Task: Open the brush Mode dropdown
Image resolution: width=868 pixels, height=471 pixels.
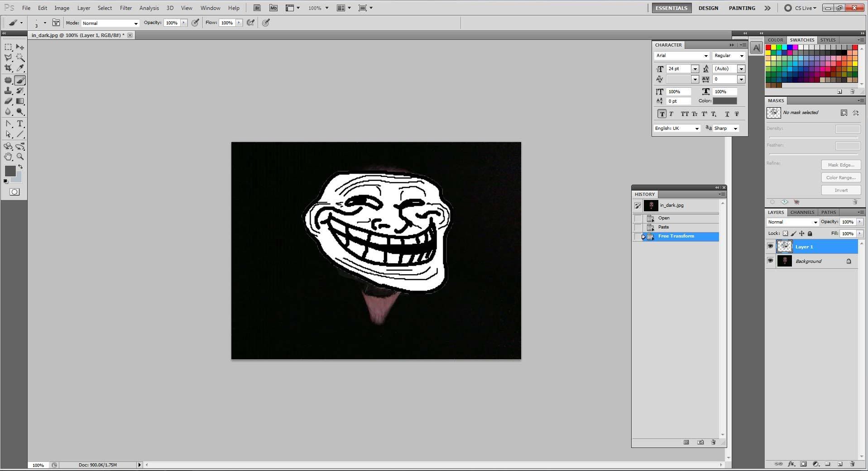Action: 110,23
